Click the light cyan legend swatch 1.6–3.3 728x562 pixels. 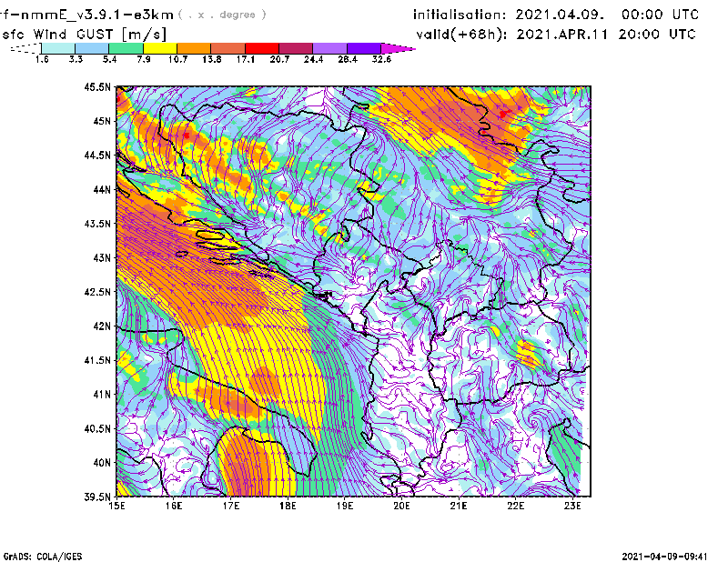coord(58,48)
